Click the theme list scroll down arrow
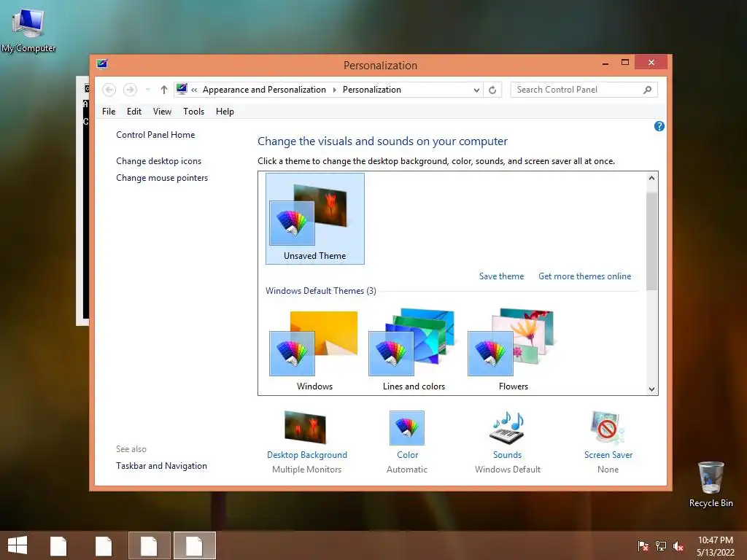This screenshot has width=747, height=560. click(x=651, y=389)
